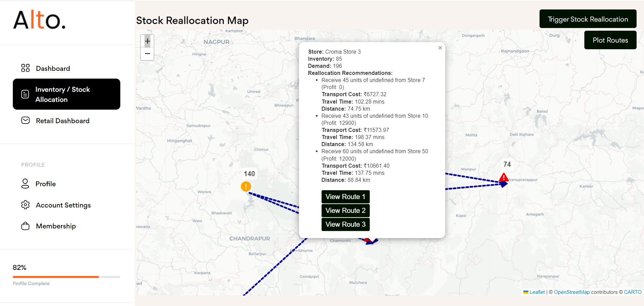Click the Gondpipri town label on map
This screenshot has width=644, height=306.
coord(309,277)
